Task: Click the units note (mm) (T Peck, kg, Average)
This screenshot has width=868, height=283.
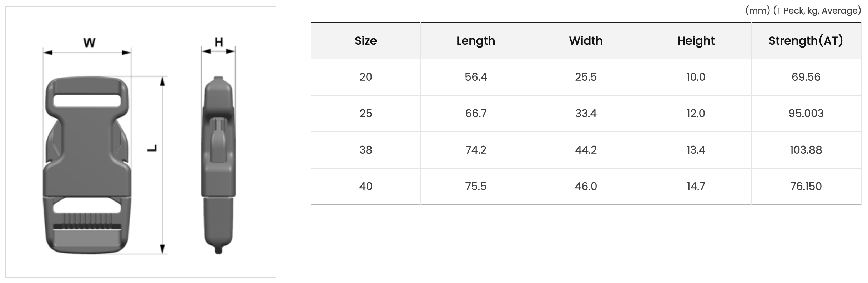Action: [803, 11]
